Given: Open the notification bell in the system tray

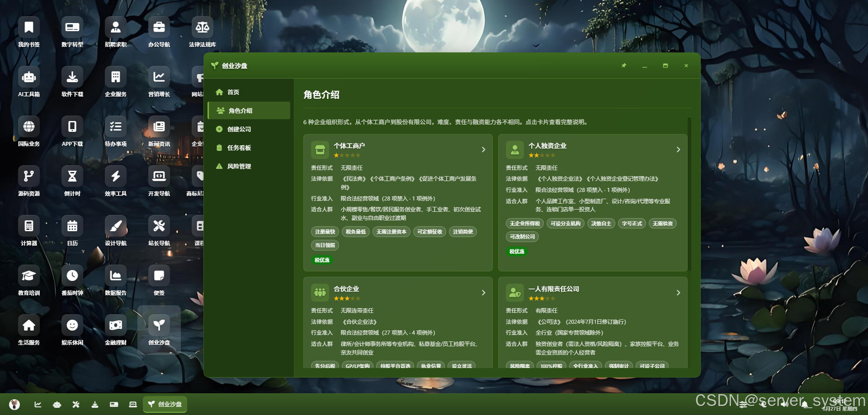Looking at the screenshot, I should [805, 404].
